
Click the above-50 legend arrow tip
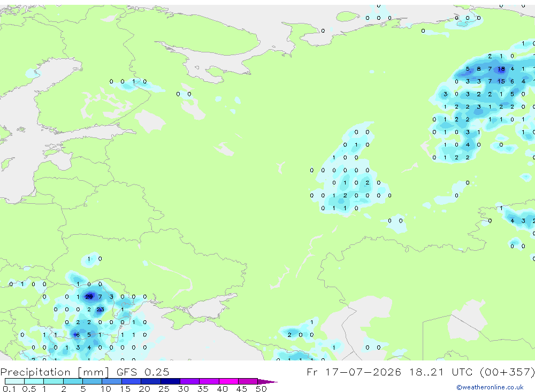(267, 382)
